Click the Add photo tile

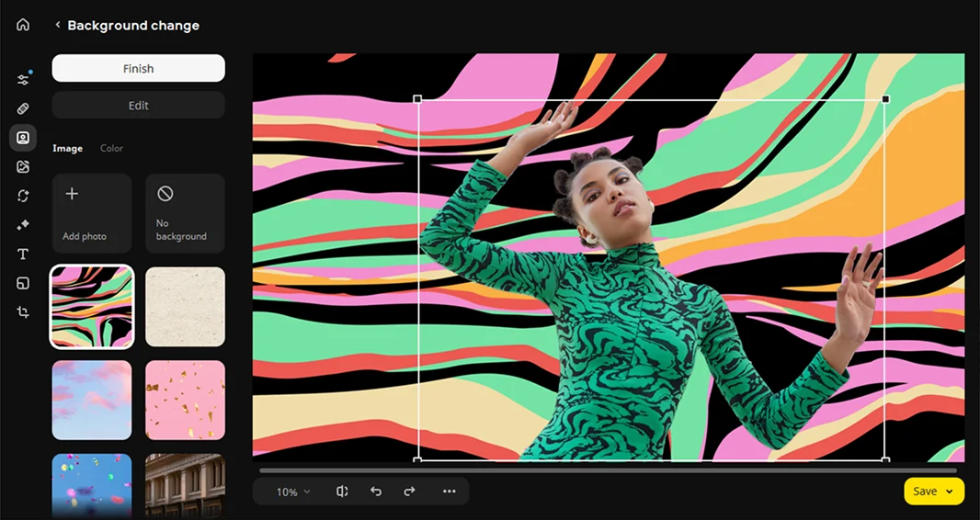[92, 213]
